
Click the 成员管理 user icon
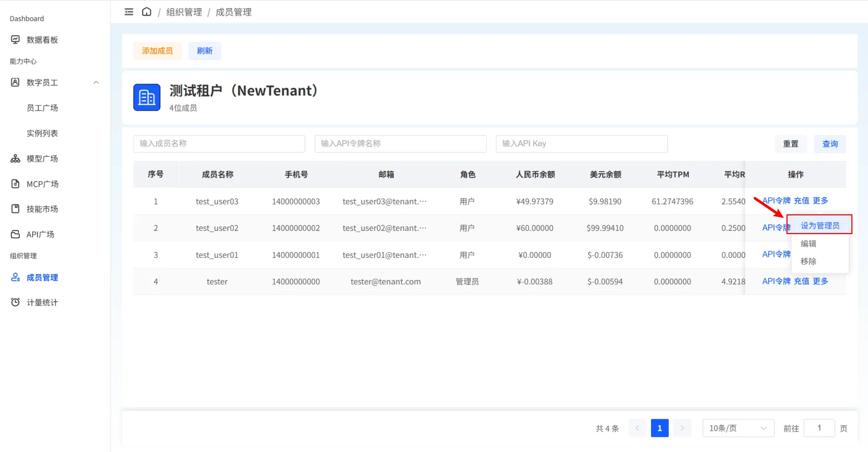[x=16, y=277]
